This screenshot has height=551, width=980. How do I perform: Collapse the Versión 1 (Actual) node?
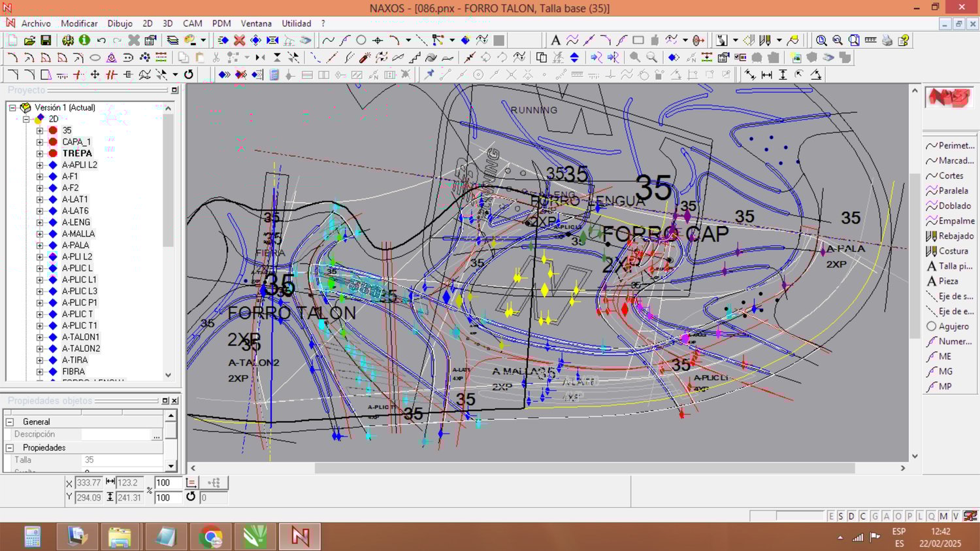click(12, 108)
